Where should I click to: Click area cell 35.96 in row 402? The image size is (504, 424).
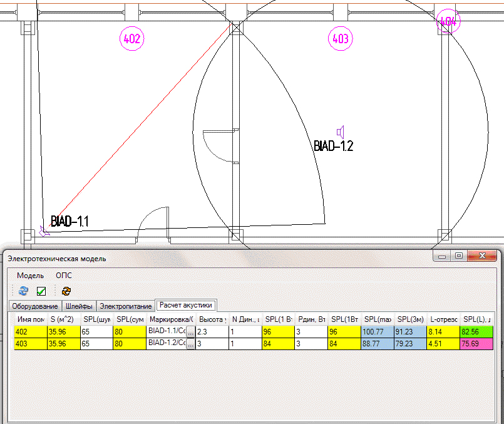pos(64,332)
